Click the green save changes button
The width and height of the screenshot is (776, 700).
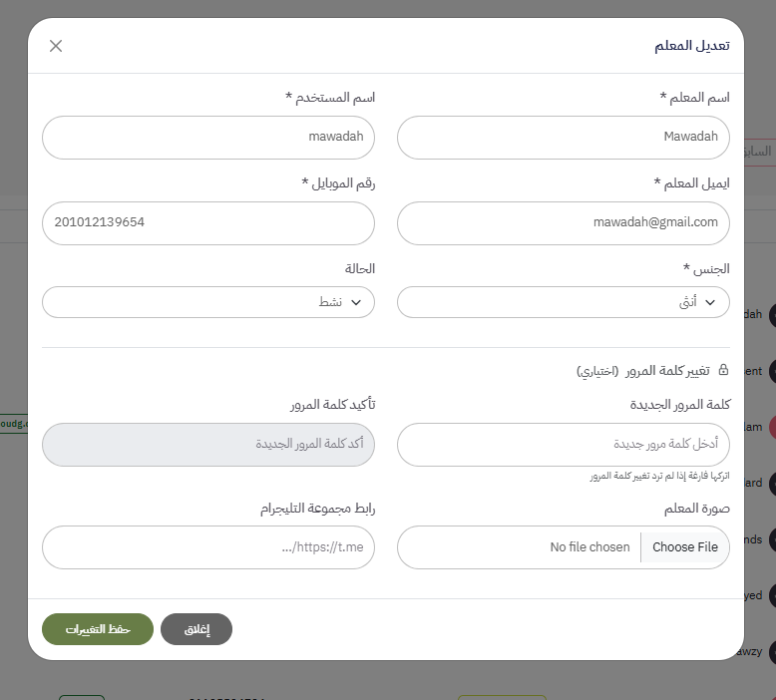tap(97, 629)
